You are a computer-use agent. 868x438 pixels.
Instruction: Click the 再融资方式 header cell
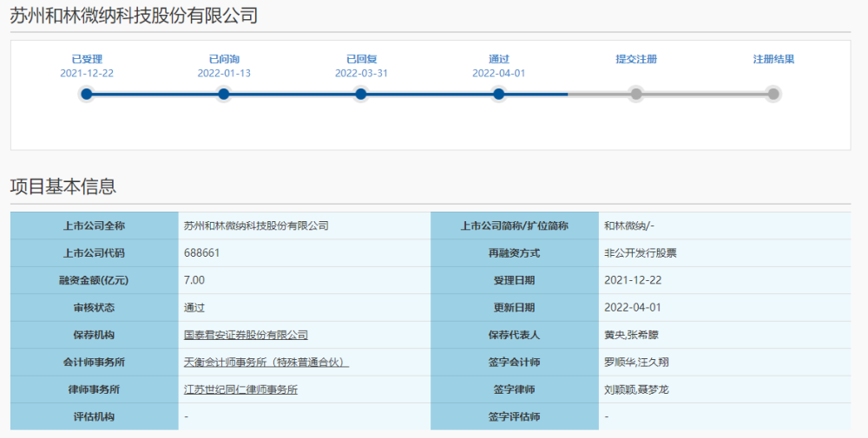tap(514, 252)
